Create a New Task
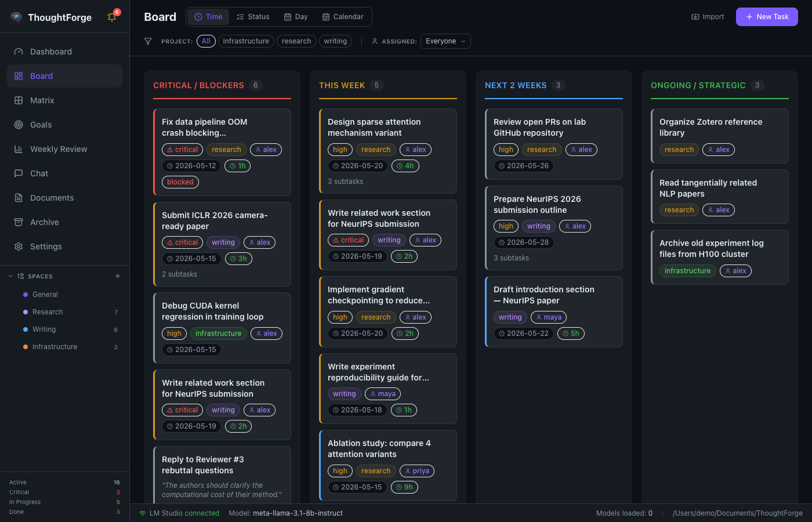Viewport: 812px width, 522px height. click(x=767, y=17)
